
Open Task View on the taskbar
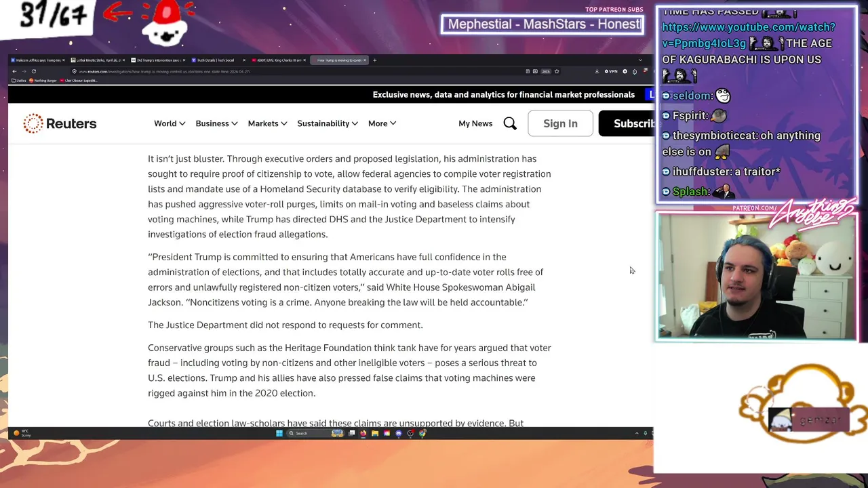click(351, 433)
